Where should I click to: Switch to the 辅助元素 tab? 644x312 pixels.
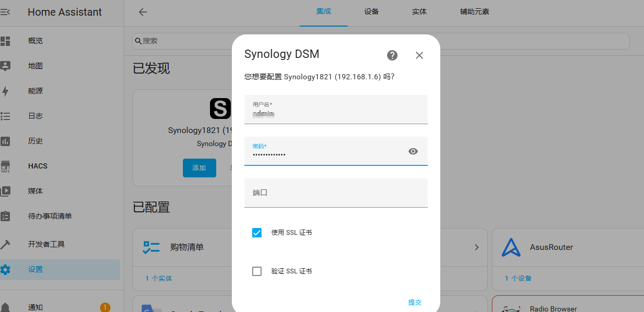coord(475,11)
